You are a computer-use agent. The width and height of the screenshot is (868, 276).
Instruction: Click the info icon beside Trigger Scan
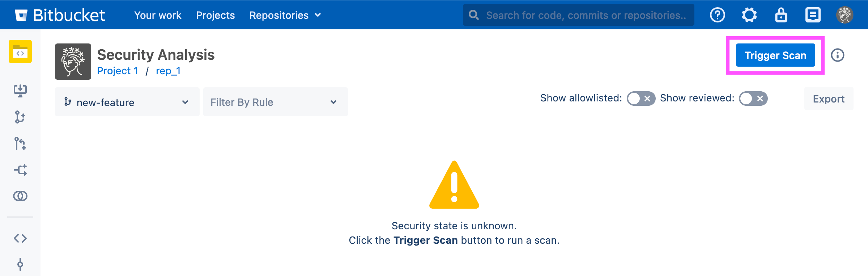click(837, 55)
